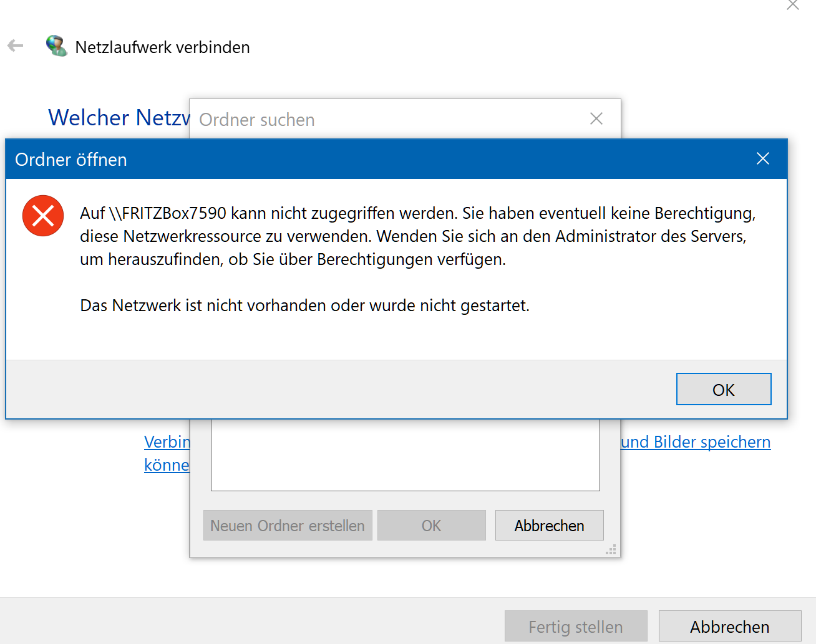This screenshot has width=816, height=644.
Task: Close the Ordner suchen window
Action: 596,118
